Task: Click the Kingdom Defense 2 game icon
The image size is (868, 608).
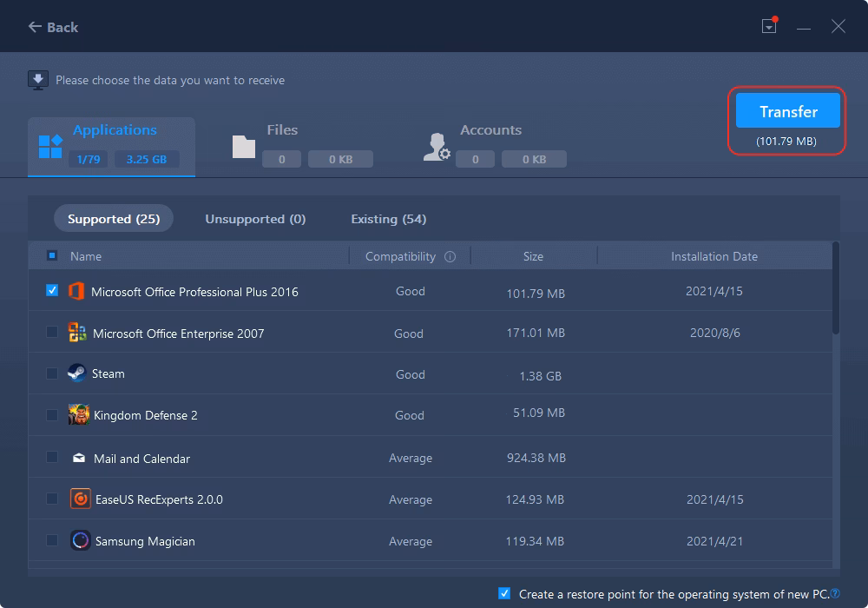Action: coord(79,415)
